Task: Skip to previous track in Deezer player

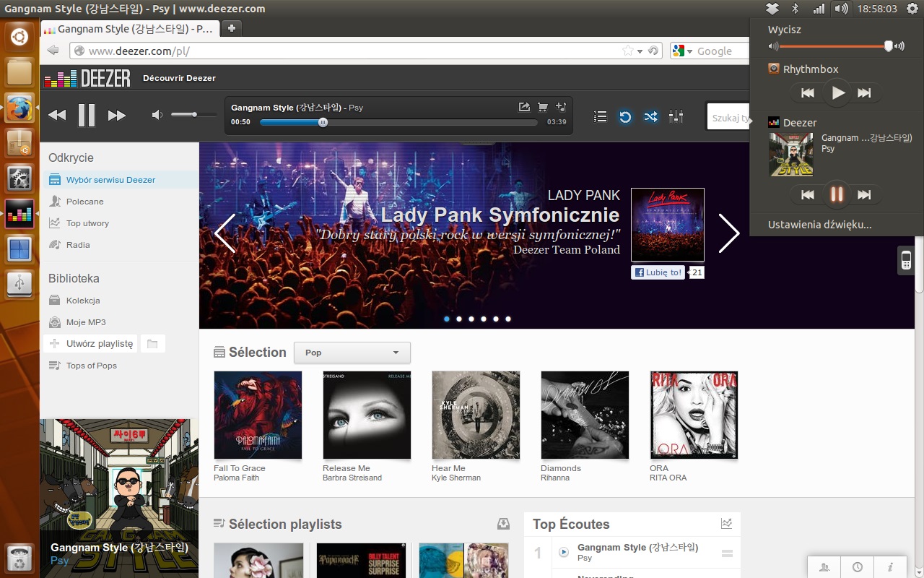Action: click(57, 116)
